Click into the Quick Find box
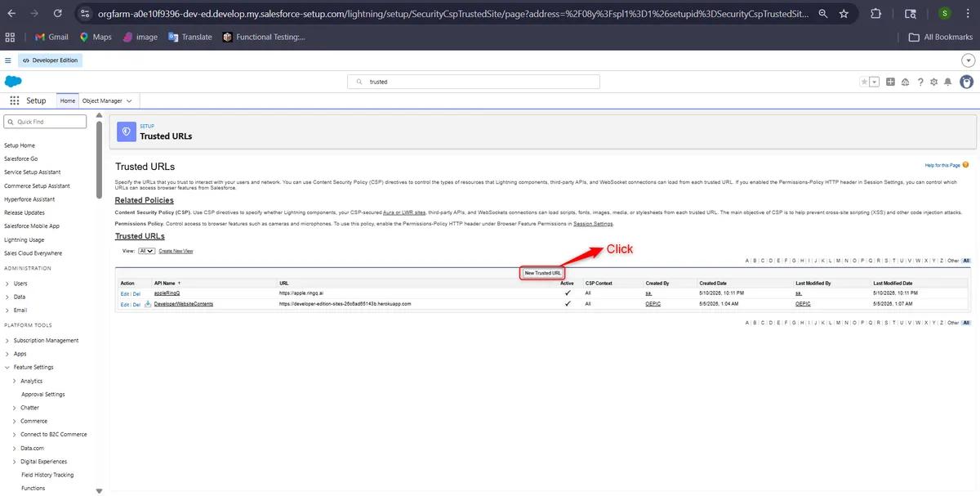This screenshot has height=496, width=980. point(45,122)
